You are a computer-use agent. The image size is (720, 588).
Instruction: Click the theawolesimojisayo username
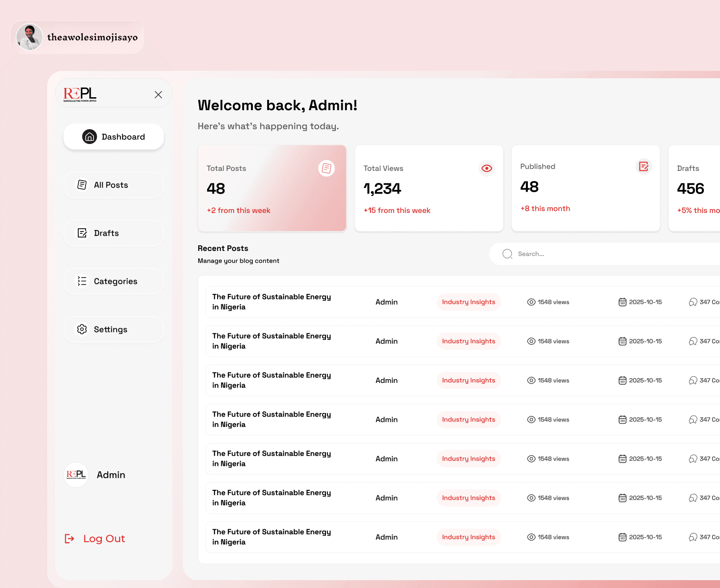pos(93,37)
